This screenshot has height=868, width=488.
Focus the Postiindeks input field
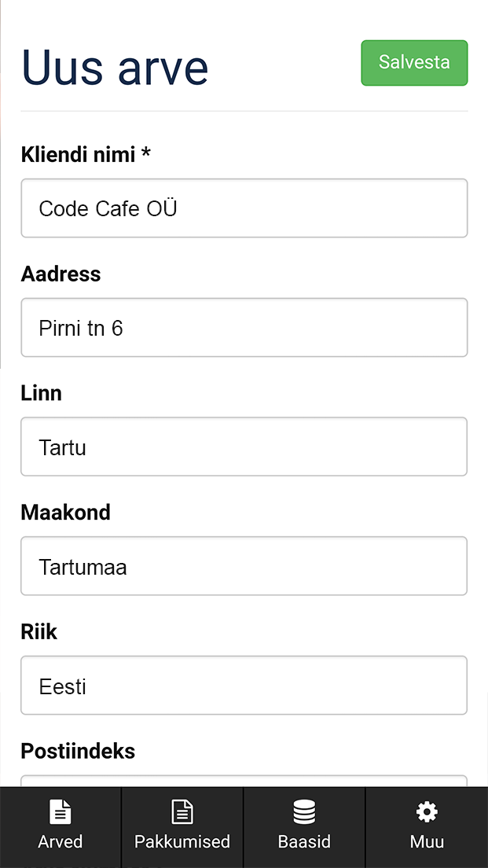pos(244,781)
